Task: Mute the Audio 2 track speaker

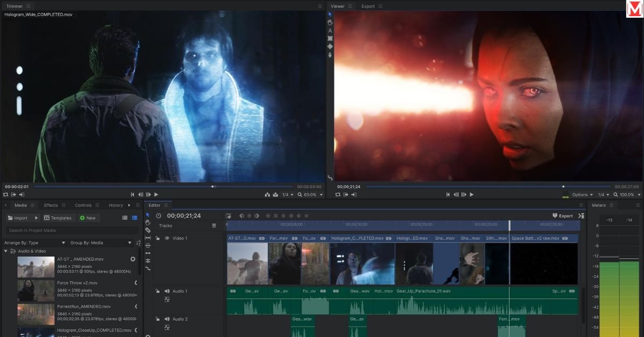Action: [x=167, y=319]
